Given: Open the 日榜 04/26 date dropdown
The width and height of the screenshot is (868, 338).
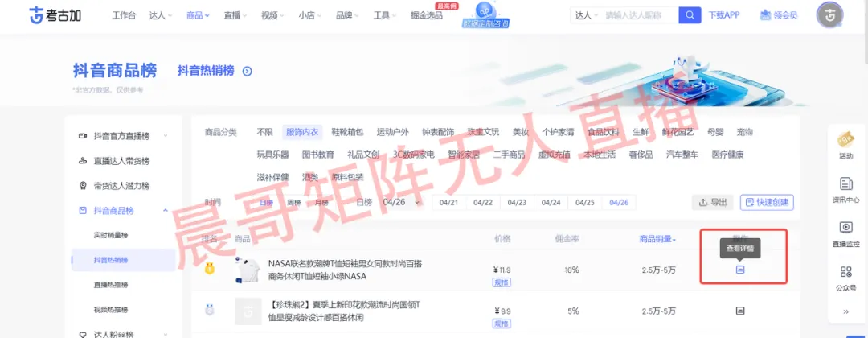Looking at the screenshot, I should pos(401,202).
